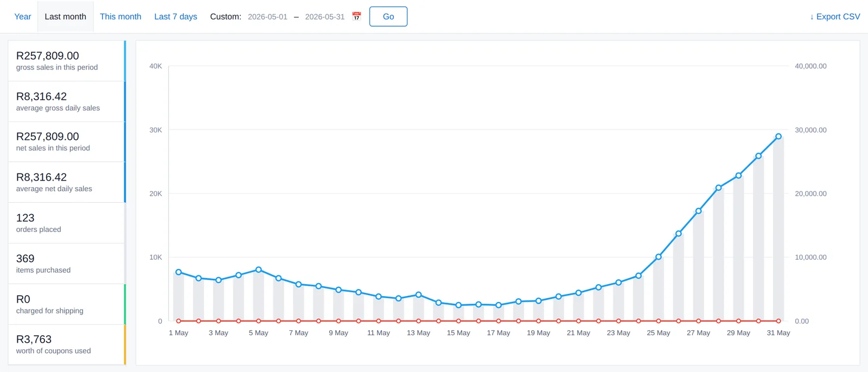Select the 1 May red data point

pyautogui.click(x=178, y=321)
